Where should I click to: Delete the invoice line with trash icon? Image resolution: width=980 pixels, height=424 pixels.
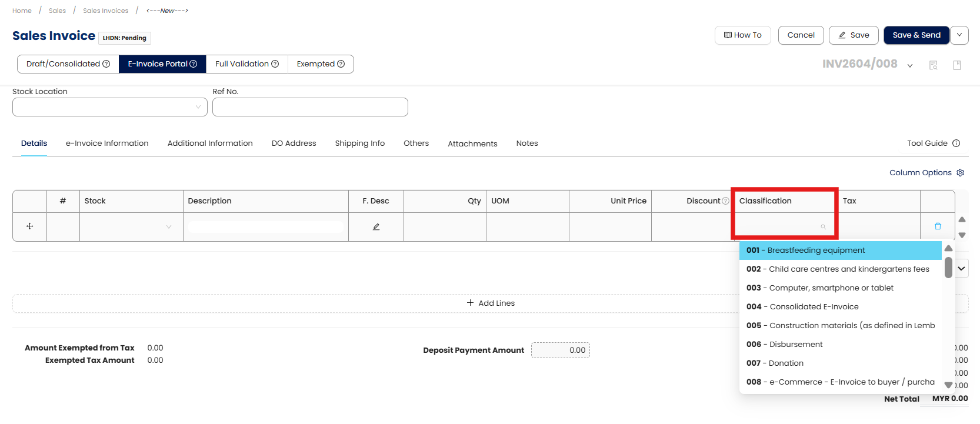(938, 226)
